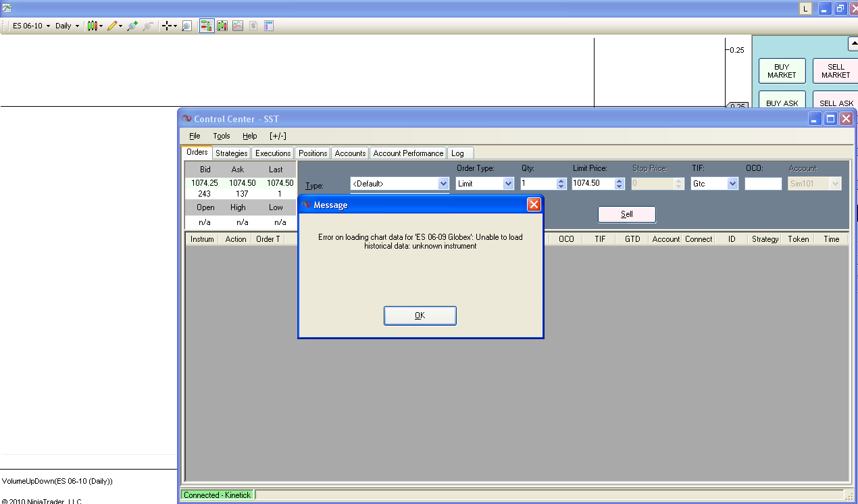The width and height of the screenshot is (858, 504).
Task: Click the [+/-] menu item
Action: pyautogui.click(x=278, y=136)
